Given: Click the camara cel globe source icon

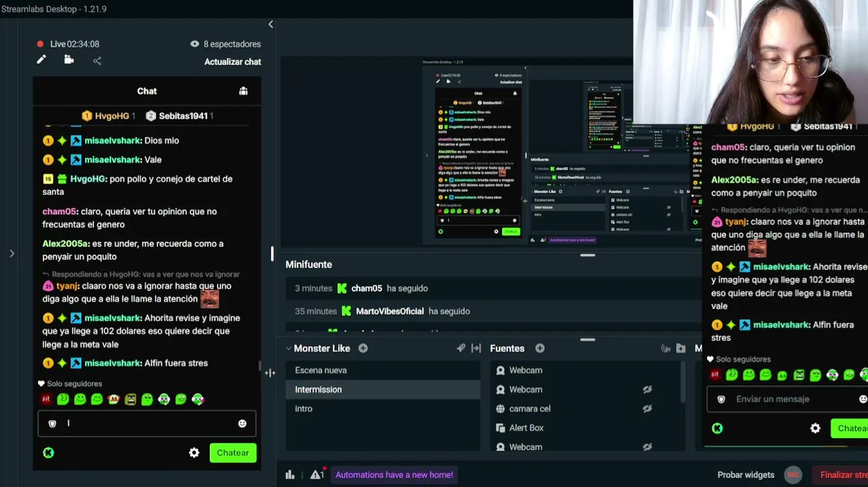Looking at the screenshot, I should (x=501, y=409).
